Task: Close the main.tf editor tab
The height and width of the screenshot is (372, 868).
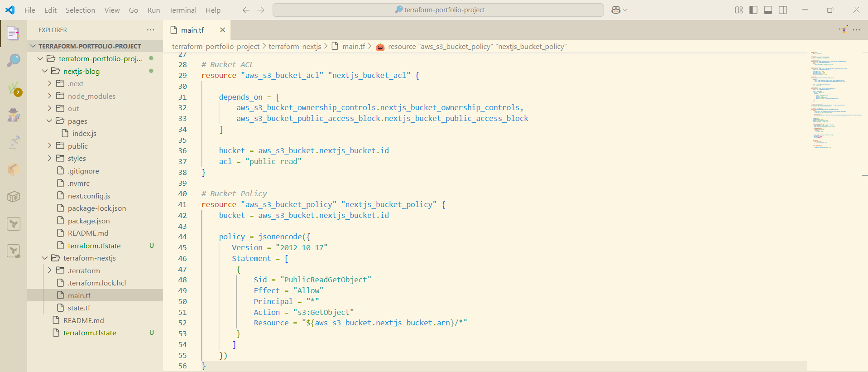Action: 222,30
